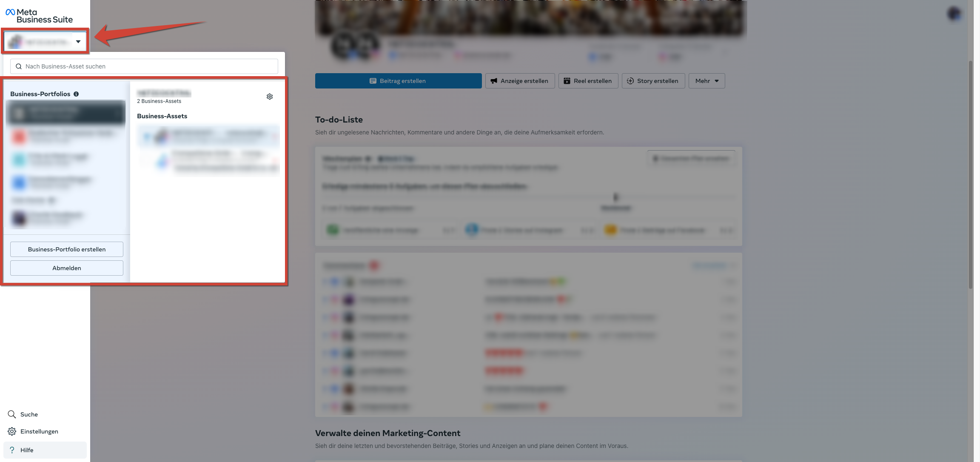The height and width of the screenshot is (462, 980).
Task: Click Business-Portfolios info icon
Action: pos(76,94)
